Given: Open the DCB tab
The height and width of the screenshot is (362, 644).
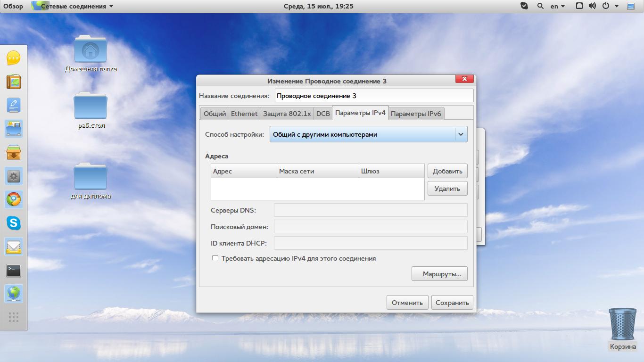Looking at the screenshot, I should point(323,114).
